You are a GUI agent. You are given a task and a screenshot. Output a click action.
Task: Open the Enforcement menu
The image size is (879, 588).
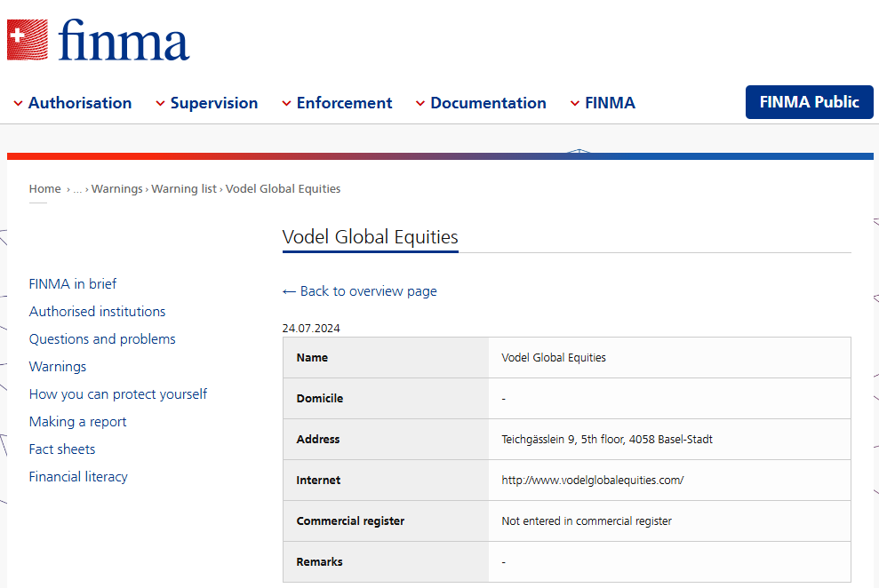(344, 103)
